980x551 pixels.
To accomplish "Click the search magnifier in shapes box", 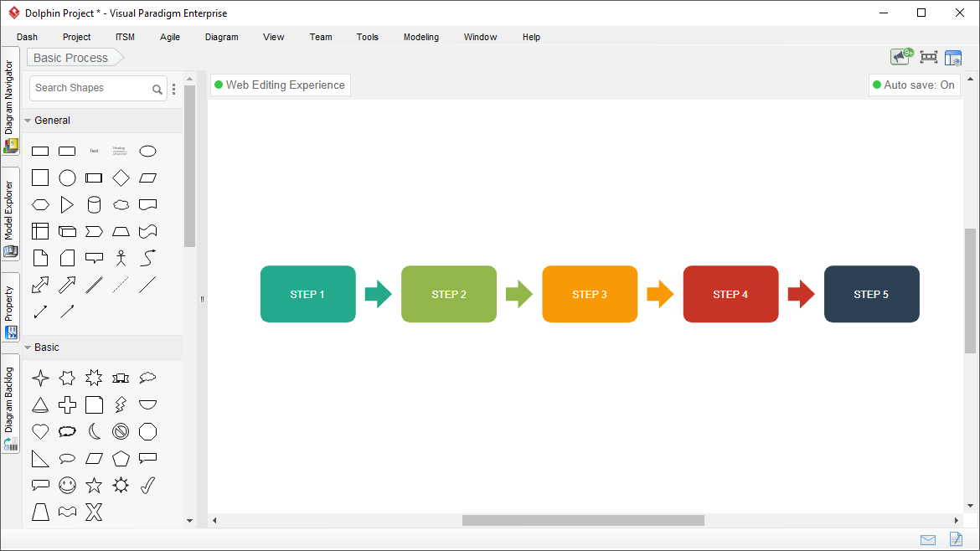I will [157, 90].
